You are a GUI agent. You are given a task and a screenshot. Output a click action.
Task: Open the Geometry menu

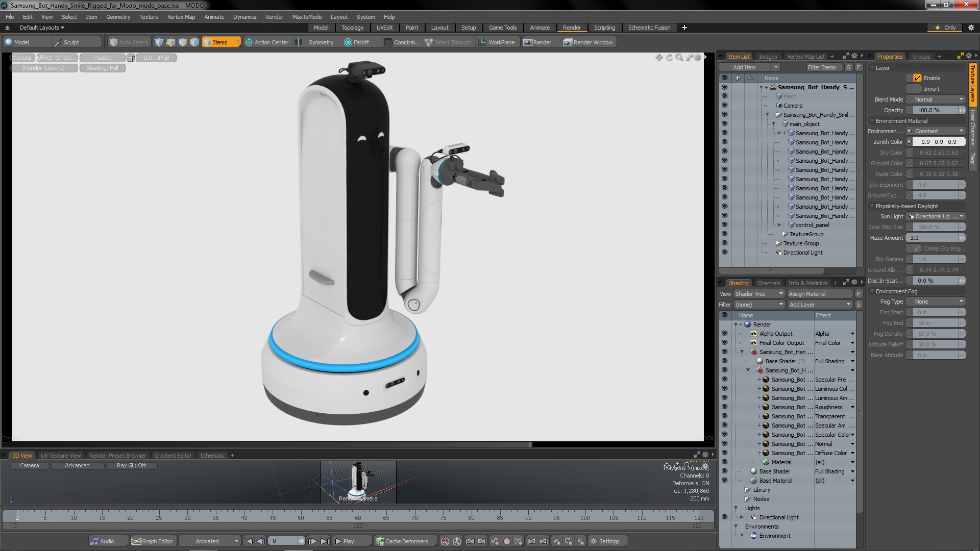tap(118, 17)
